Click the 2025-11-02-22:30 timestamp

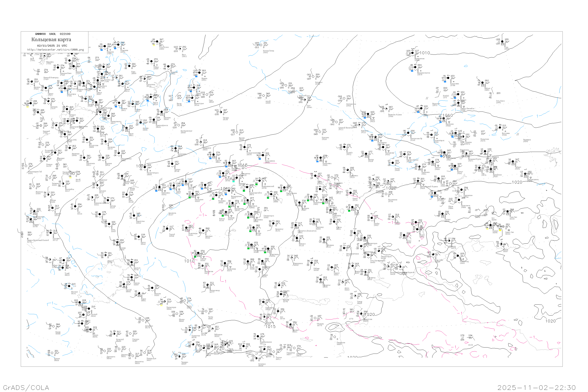(x=536, y=387)
